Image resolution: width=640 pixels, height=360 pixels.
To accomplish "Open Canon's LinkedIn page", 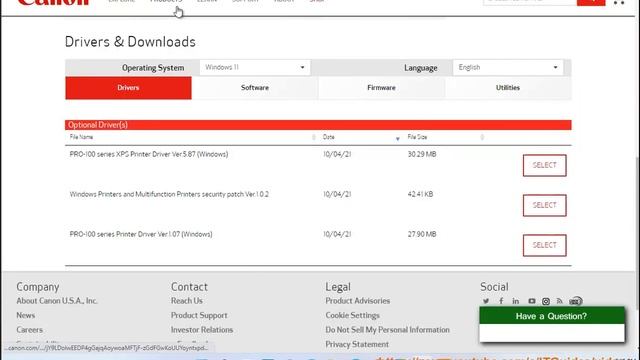I will (516, 301).
